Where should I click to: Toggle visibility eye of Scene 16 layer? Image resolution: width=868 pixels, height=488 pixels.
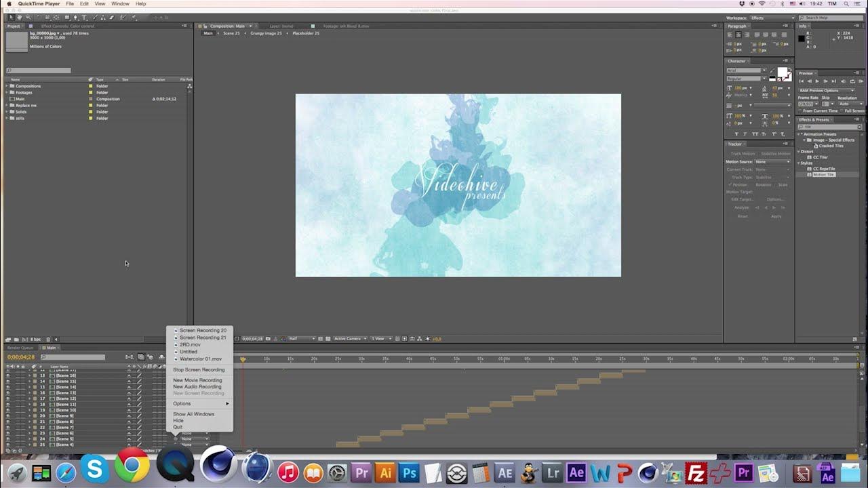[8, 375]
